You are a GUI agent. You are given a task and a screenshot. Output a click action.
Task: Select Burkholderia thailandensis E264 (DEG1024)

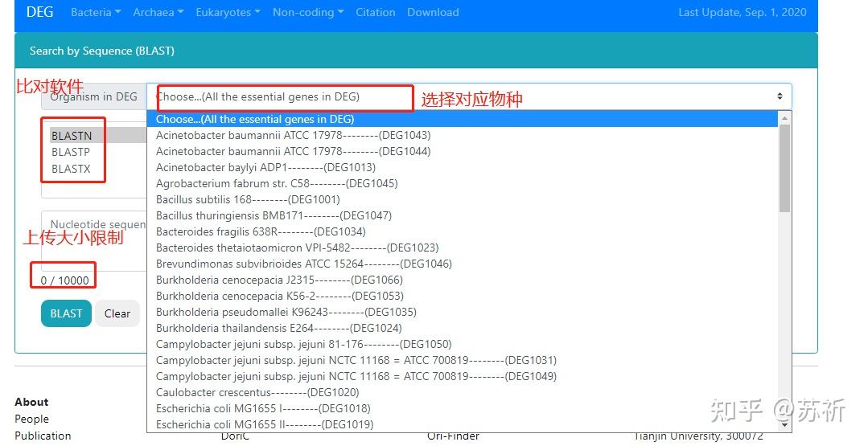tap(463, 328)
